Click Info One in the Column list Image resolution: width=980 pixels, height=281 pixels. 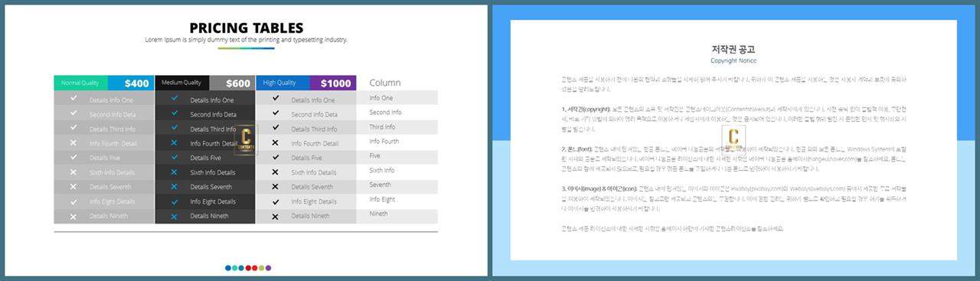(381, 98)
